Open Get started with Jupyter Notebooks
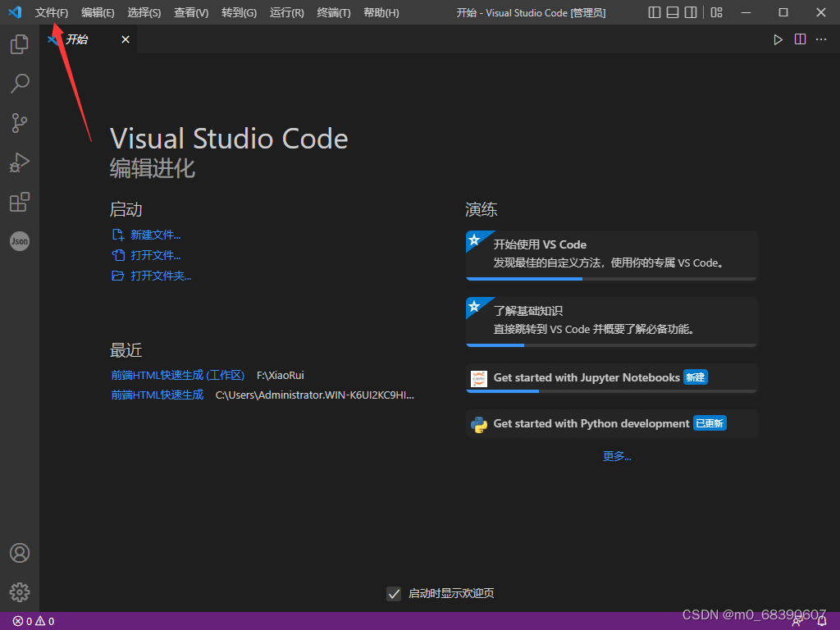The width and height of the screenshot is (840, 630). (611, 377)
